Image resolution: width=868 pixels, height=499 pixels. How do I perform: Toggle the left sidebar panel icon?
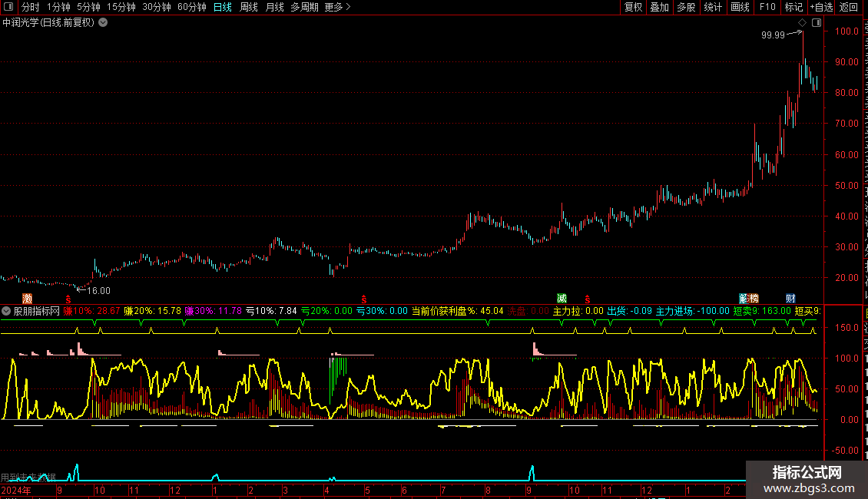8,7
